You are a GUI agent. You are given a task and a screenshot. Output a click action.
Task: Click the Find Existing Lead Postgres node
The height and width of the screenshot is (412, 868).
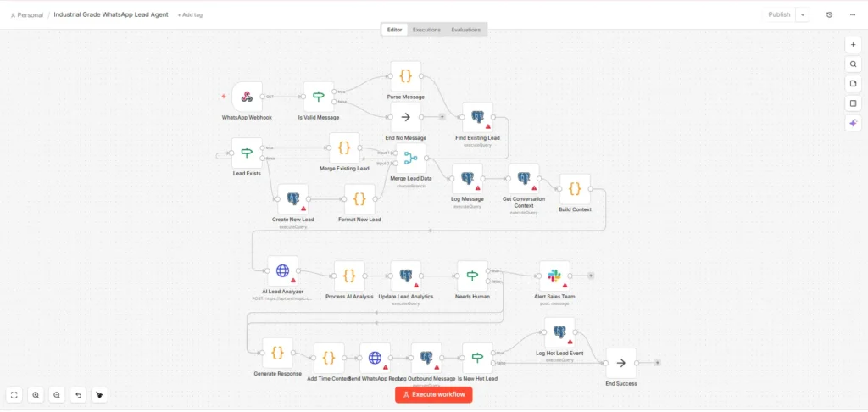click(x=477, y=117)
